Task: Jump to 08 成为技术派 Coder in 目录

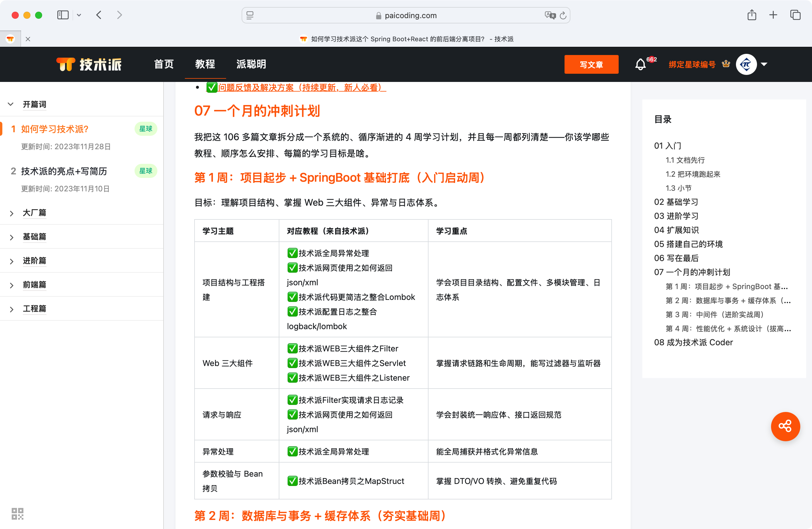Action: click(693, 342)
